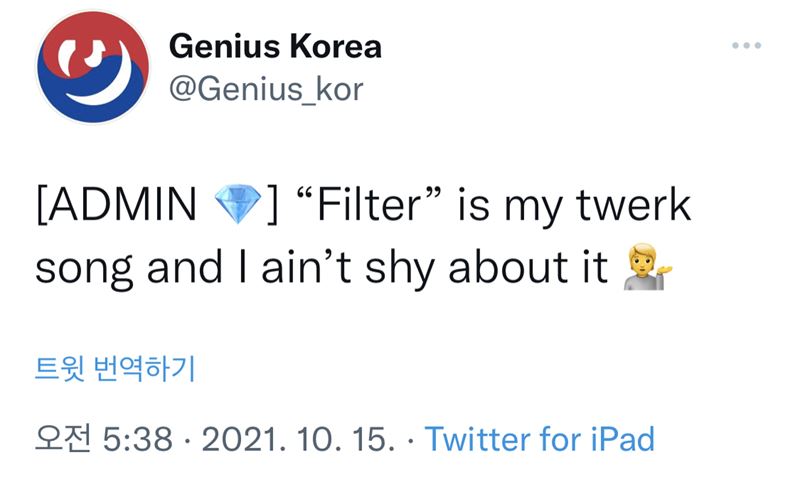Viewport: 800px width, 477px height.
Task: Open the @Genius_kor handle link
Action: (x=266, y=89)
